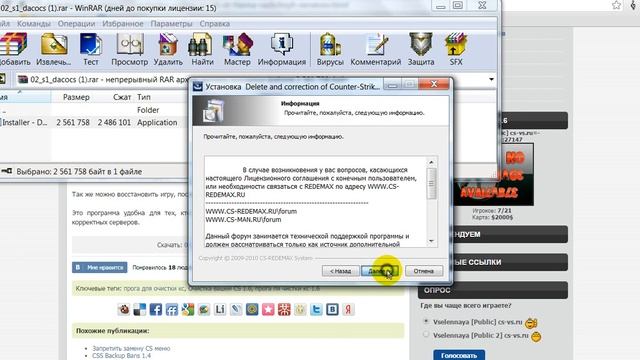This screenshot has height=360, width=640.
Task: Click the Голосовать vote button
Action: (x=459, y=355)
